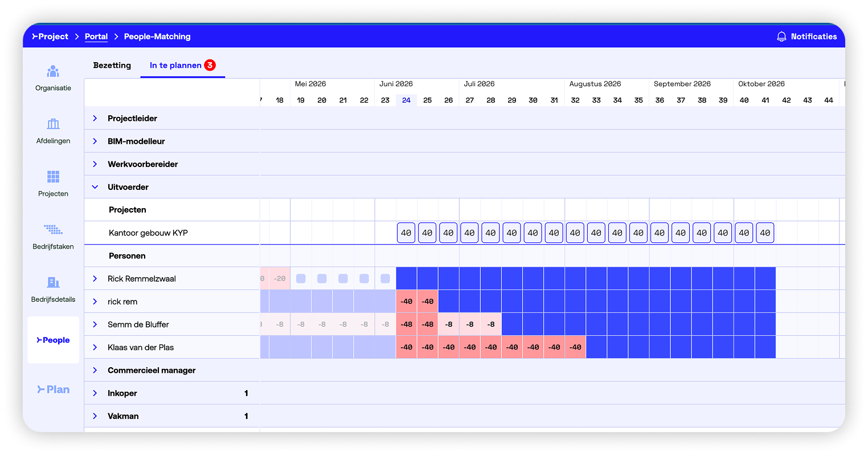Open the Bedrijfsdetails icon
The height and width of the screenshot is (455, 868).
(x=53, y=282)
